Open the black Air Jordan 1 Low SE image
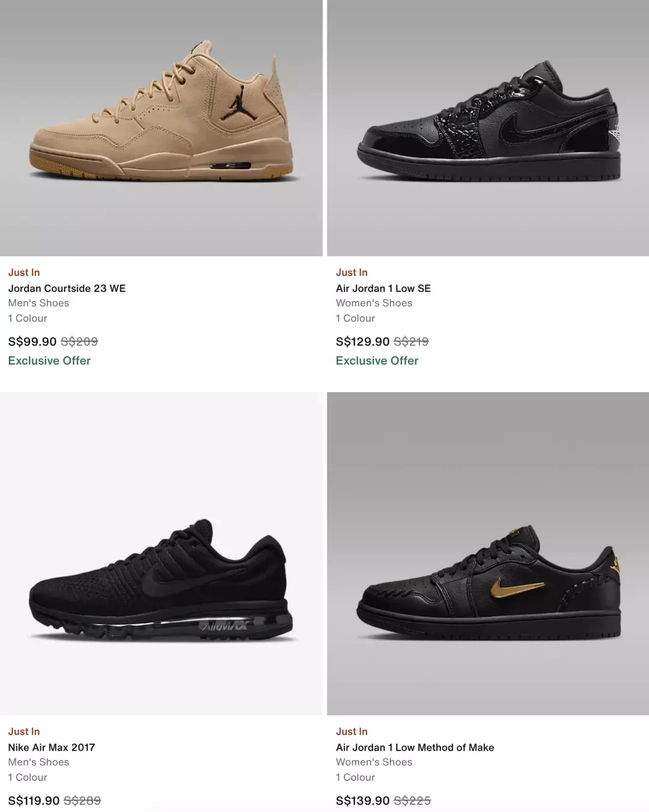649x812 pixels. click(488, 128)
